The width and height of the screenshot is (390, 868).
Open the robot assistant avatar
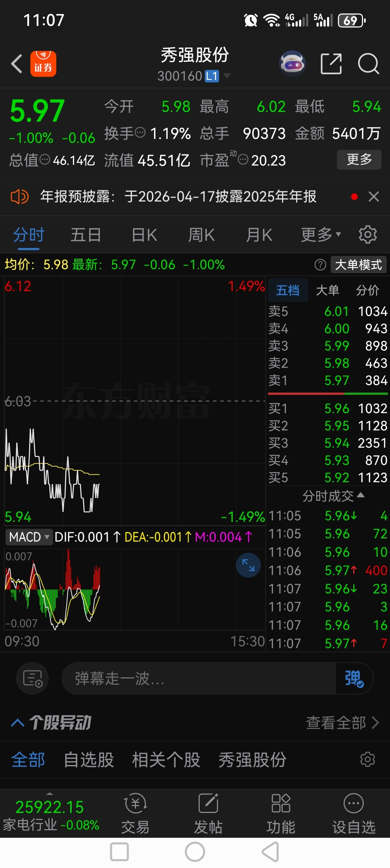tap(292, 64)
